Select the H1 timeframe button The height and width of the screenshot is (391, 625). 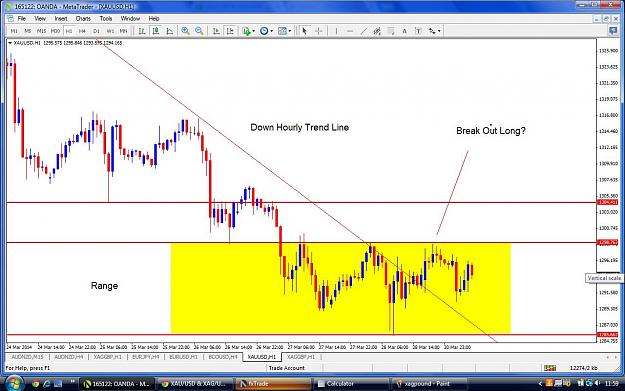(69, 31)
